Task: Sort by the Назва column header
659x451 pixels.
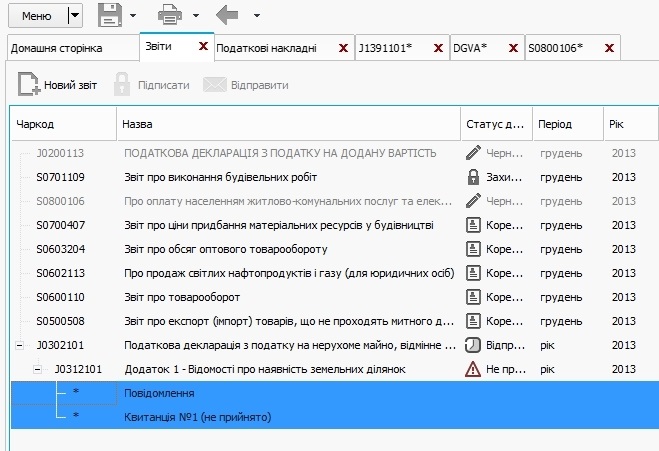Action: [289, 124]
